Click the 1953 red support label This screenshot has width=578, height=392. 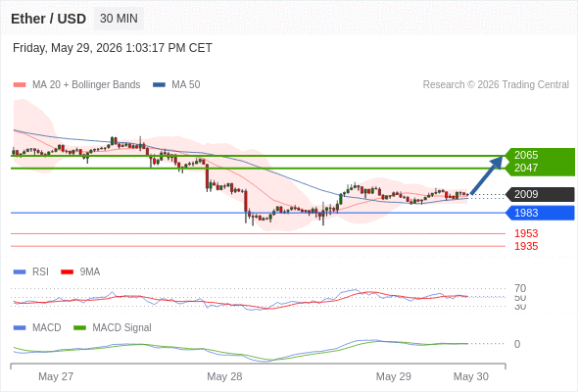click(526, 233)
